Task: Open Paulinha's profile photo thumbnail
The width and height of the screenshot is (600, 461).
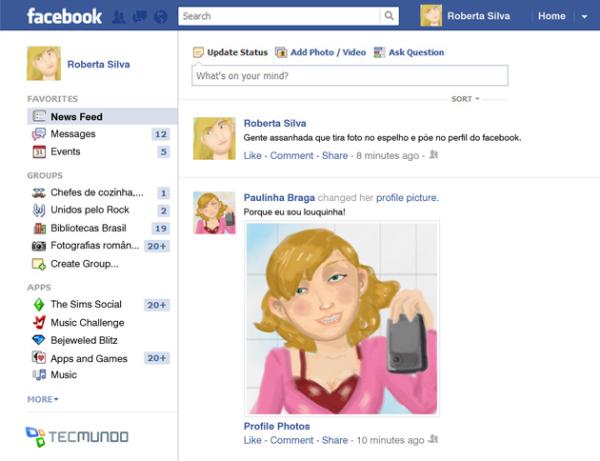Action: [x=214, y=213]
